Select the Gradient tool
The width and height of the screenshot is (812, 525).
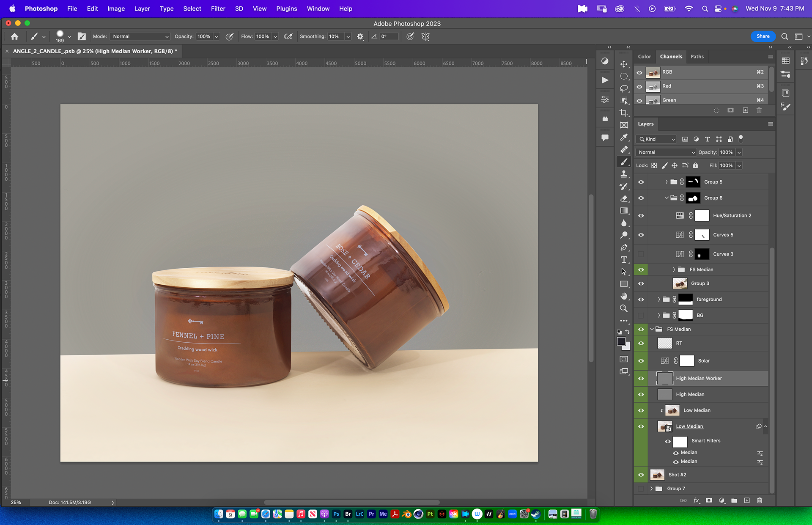(624, 211)
